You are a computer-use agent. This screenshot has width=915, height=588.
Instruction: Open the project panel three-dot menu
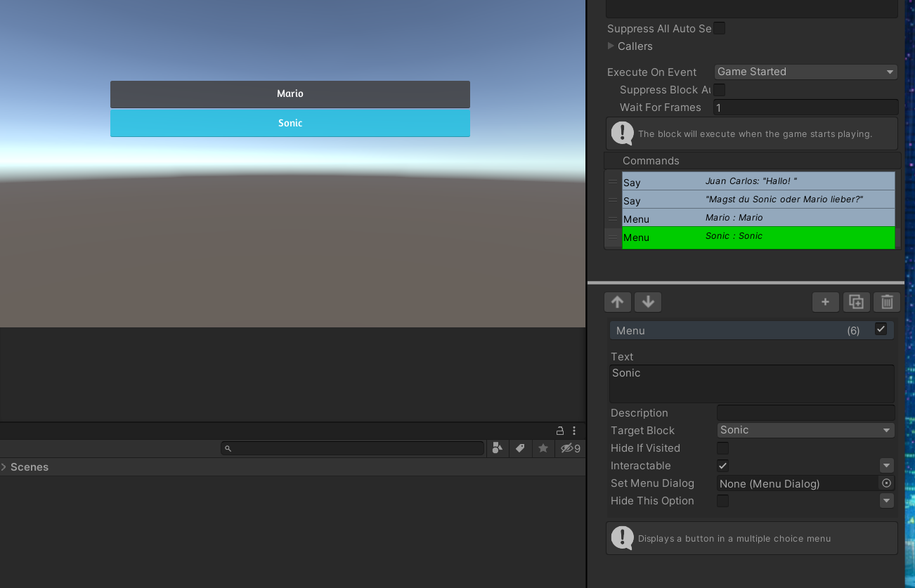pos(574,431)
